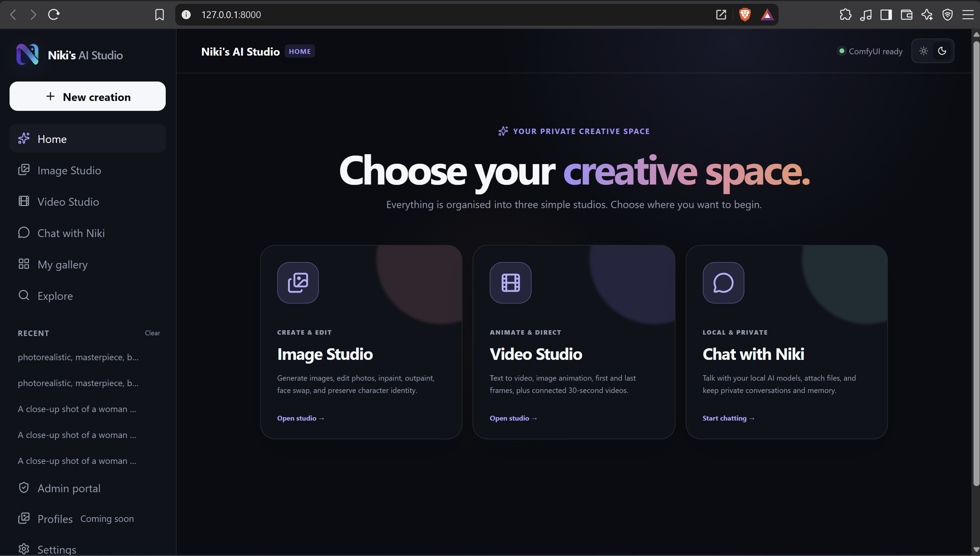Open second recent 'photorealistic, masterpiece' item

coord(78,383)
